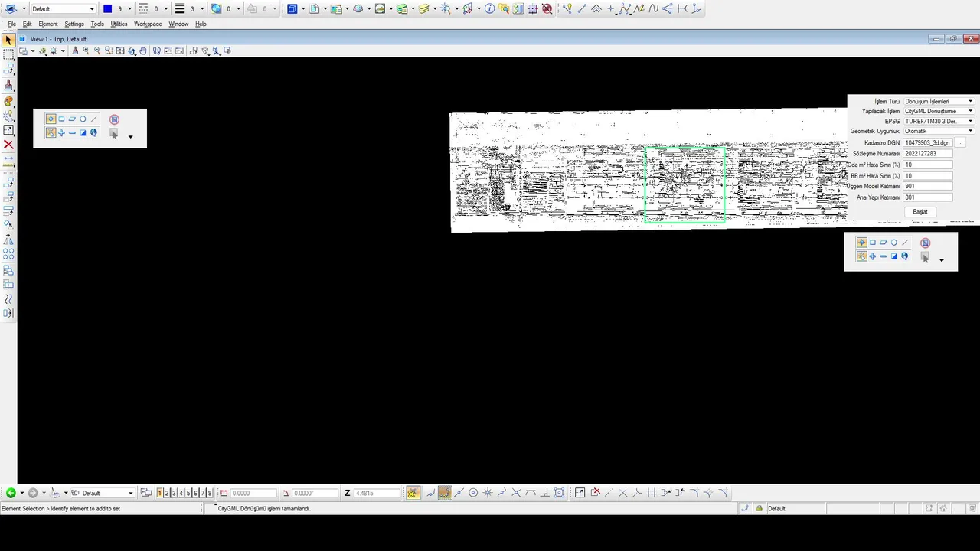
Task: Click the Window Area view icon
Action: 109,51
